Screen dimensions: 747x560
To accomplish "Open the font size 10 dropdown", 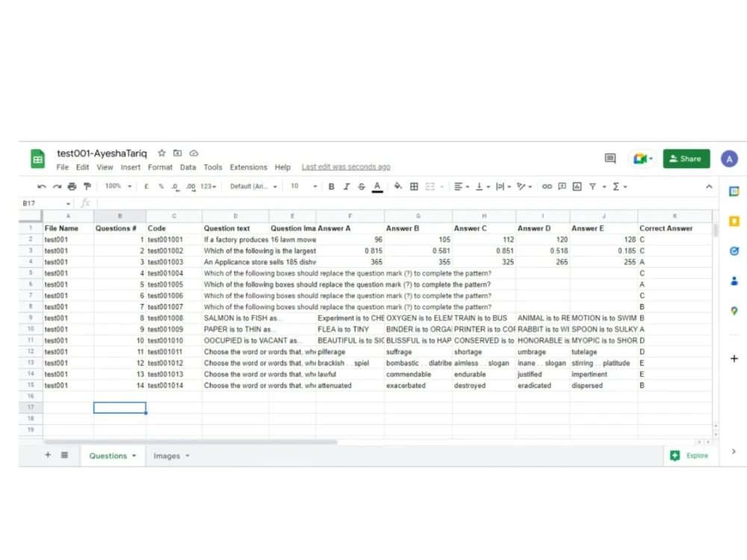I will [304, 186].
